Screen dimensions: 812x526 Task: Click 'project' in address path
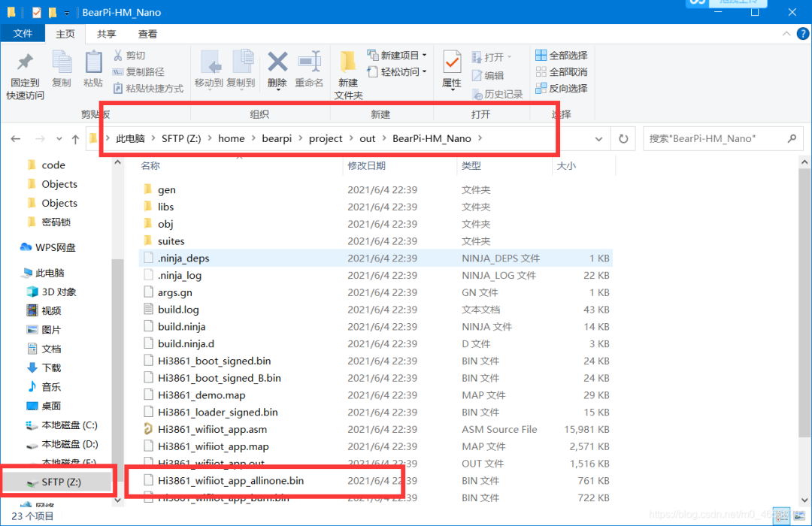tap(326, 138)
